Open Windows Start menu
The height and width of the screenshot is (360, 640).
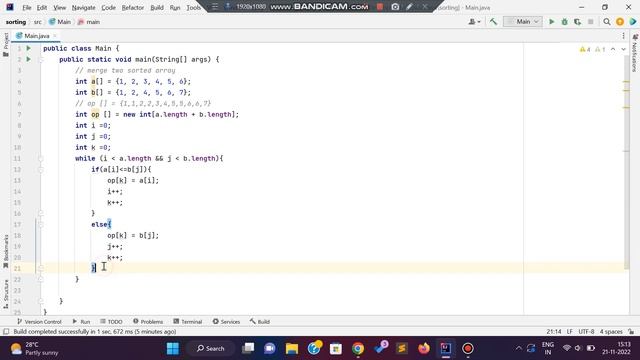(x=173, y=349)
